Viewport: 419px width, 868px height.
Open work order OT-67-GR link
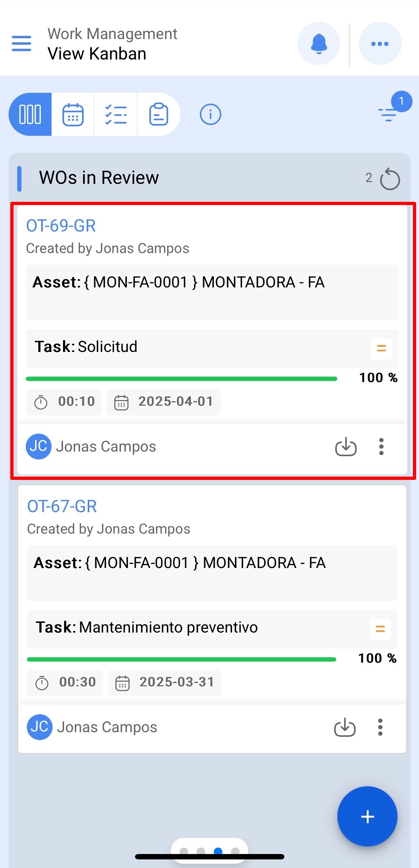point(62,506)
